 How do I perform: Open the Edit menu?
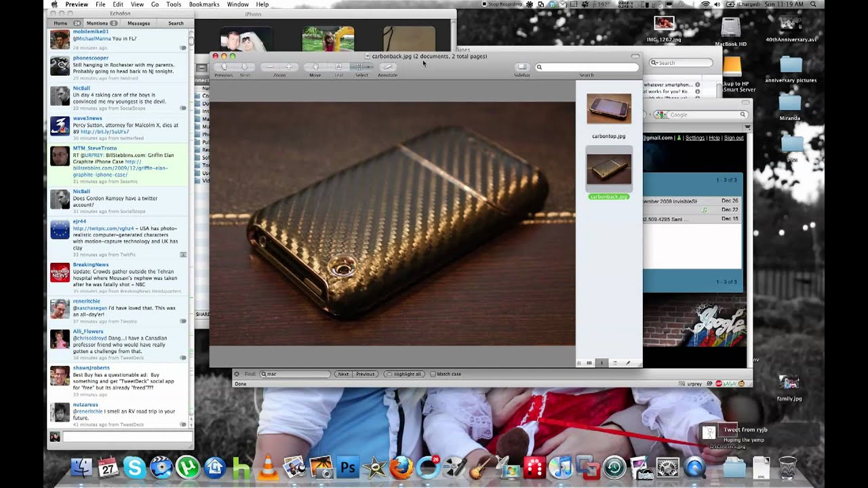[118, 5]
